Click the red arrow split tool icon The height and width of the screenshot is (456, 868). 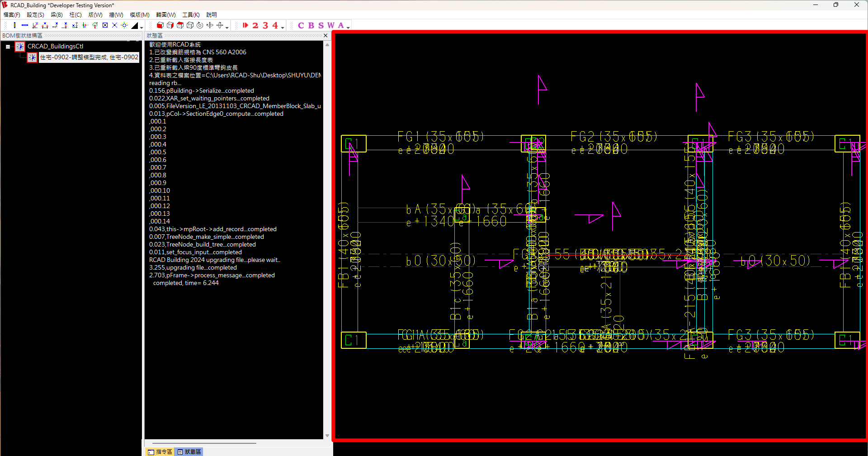click(85, 25)
